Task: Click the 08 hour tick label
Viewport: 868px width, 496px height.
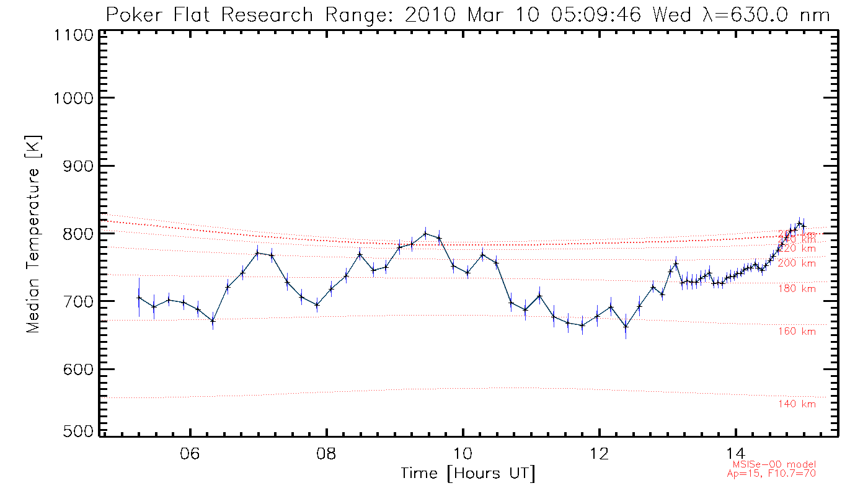Action: click(x=326, y=452)
